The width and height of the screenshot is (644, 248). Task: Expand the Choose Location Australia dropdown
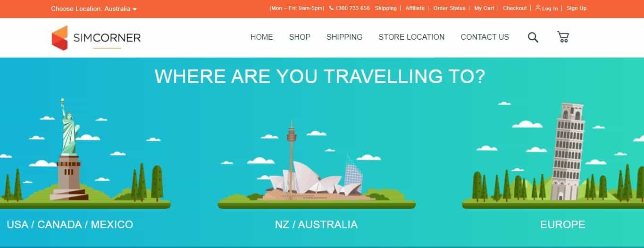[94, 9]
